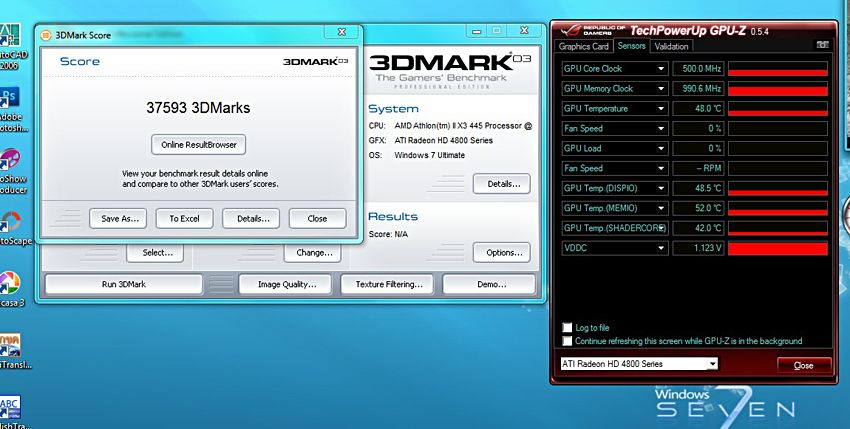Click the GPU Memory Clock 990.6 MHz value
This screenshot has height=429, width=850.
click(x=698, y=89)
